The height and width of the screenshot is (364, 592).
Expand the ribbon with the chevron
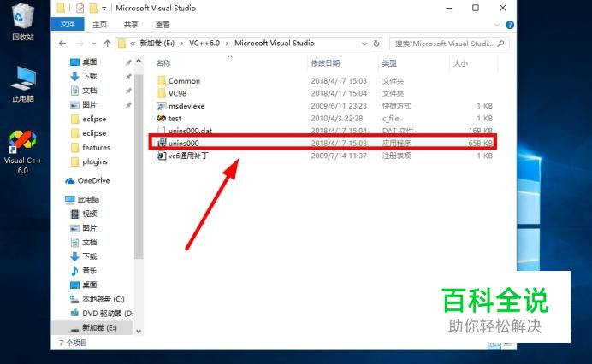pyautogui.click(x=497, y=25)
